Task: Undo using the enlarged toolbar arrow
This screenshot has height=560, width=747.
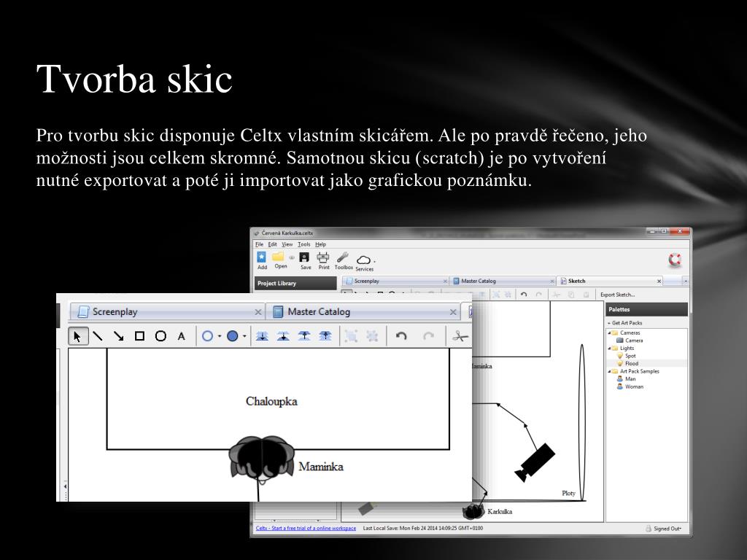Action: coord(401,336)
